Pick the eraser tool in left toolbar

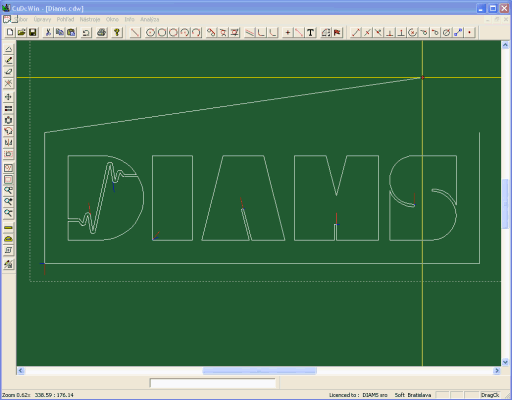[8, 72]
